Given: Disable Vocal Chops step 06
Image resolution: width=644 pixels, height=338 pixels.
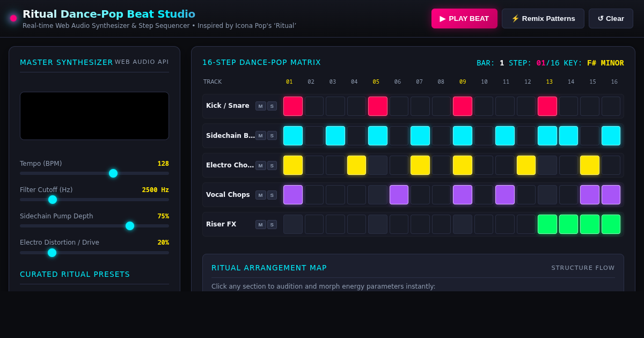Looking at the screenshot, I should pyautogui.click(x=399, y=195).
